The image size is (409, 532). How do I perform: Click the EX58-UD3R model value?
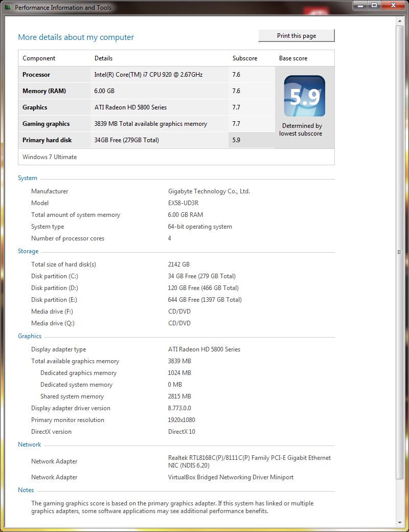tap(183, 203)
